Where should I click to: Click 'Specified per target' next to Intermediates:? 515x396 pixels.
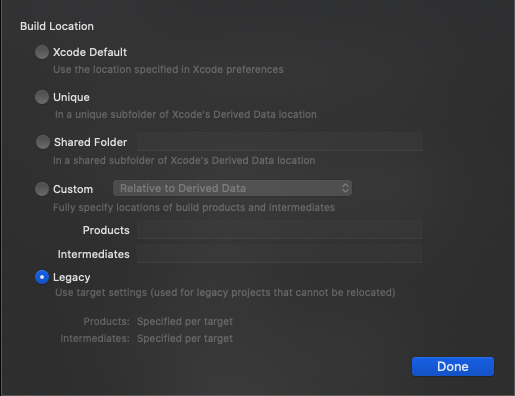point(185,338)
